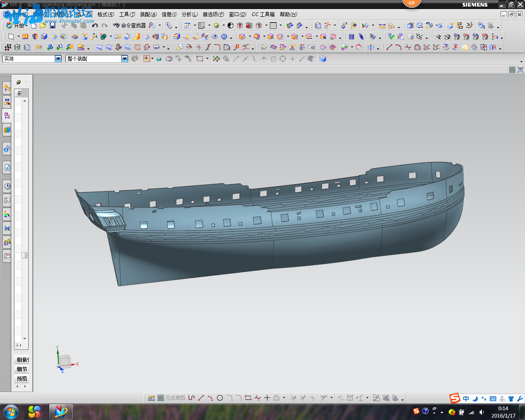Open the 窗口(O) menu

click(237, 14)
